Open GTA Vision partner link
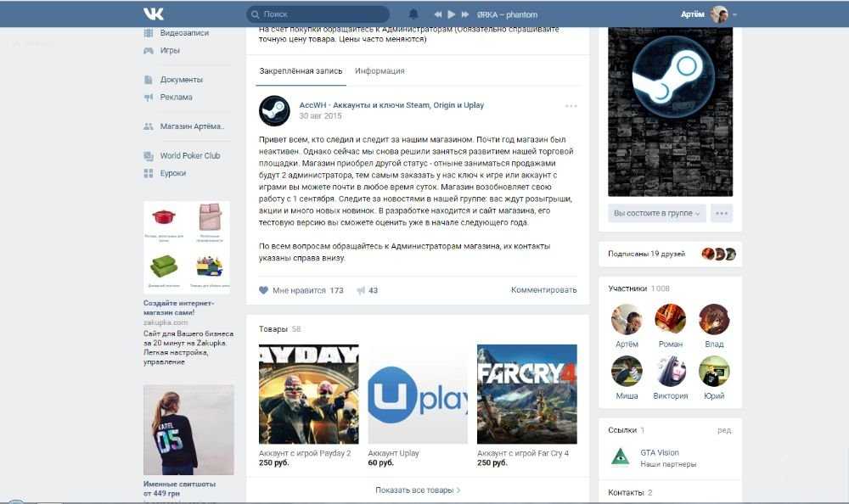The height and width of the screenshot is (504, 849). click(660, 452)
